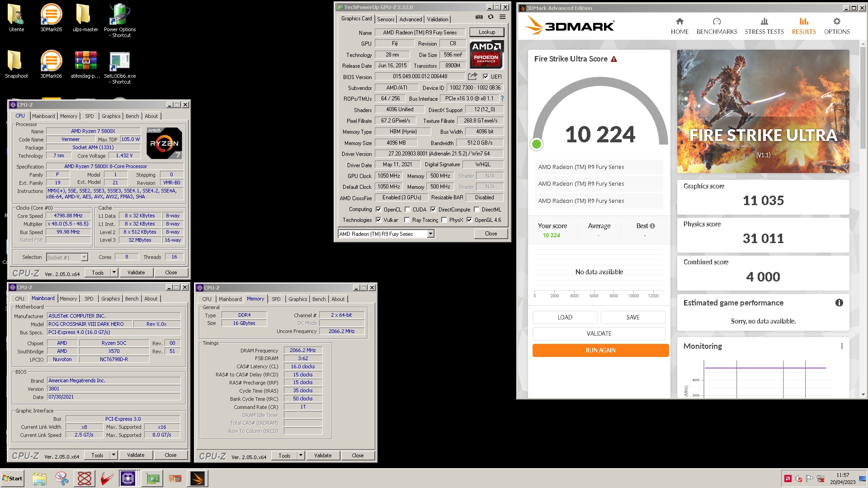Click Best score info icon
Image resolution: width=868 pixels, height=488 pixels.
point(652,226)
